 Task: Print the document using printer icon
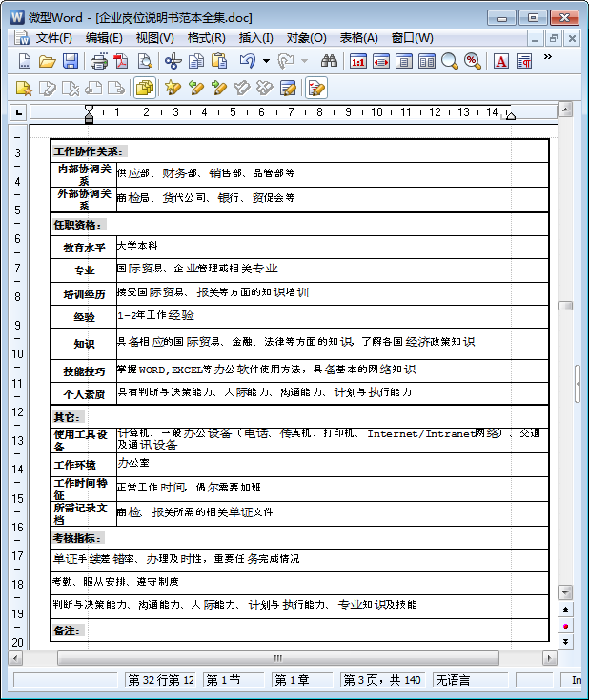pyautogui.click(x=99, y=61)
